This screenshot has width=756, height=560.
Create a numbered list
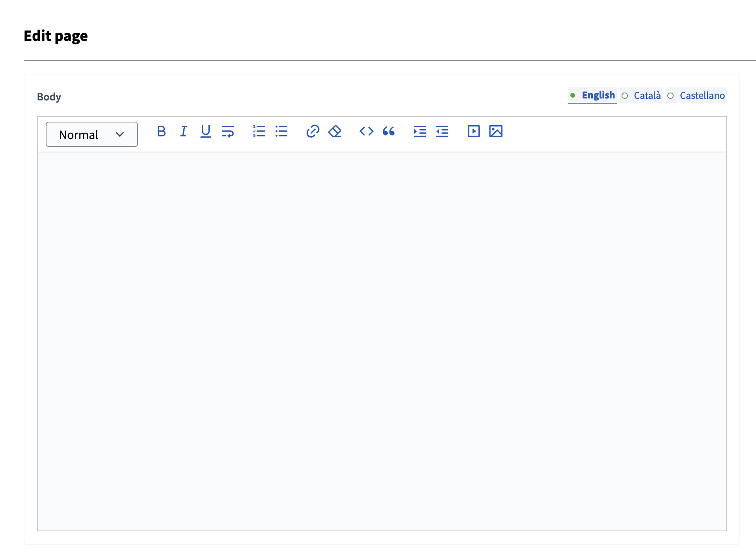click(x=259, y=132)
